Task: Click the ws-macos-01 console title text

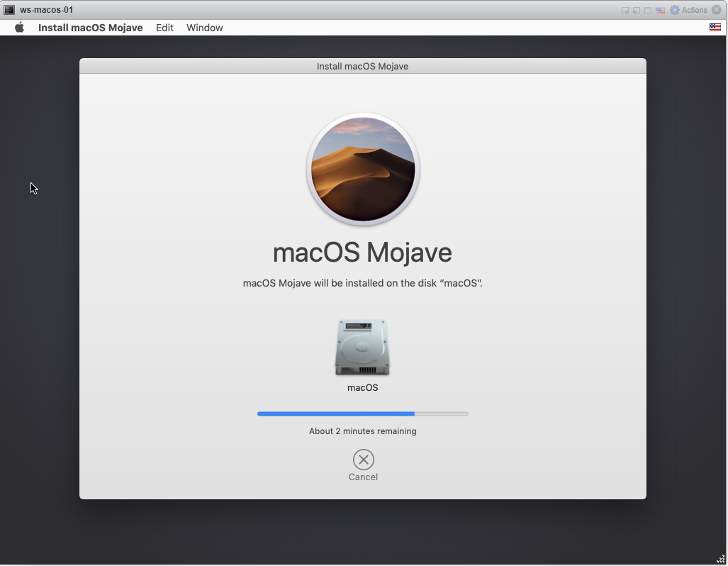Action: coord(46,10)
